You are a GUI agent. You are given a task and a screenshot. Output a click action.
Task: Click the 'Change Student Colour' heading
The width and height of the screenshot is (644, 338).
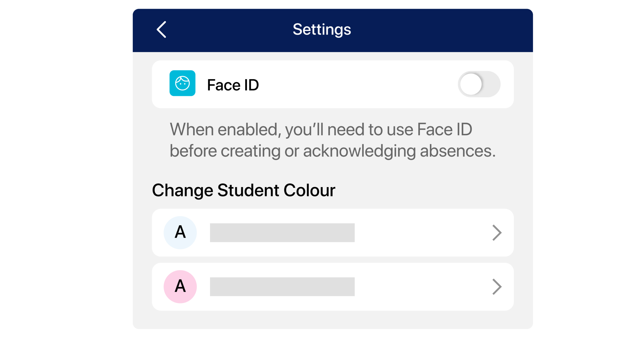(x=244, y=190)
